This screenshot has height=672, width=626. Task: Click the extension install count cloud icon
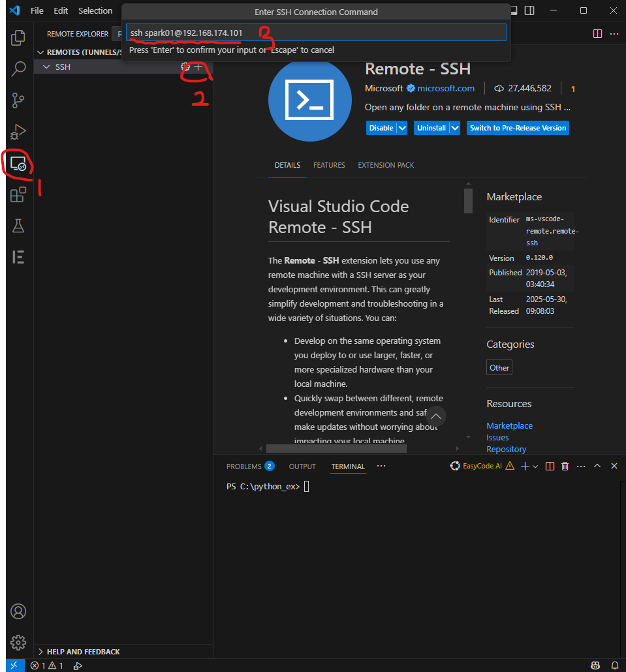click(x=499, y=88)
